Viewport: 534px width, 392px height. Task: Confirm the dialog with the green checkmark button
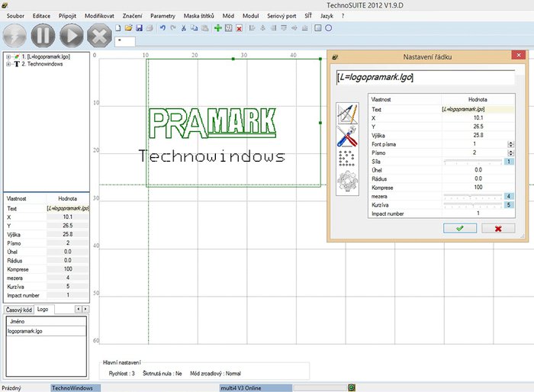[x=460, y=228]
